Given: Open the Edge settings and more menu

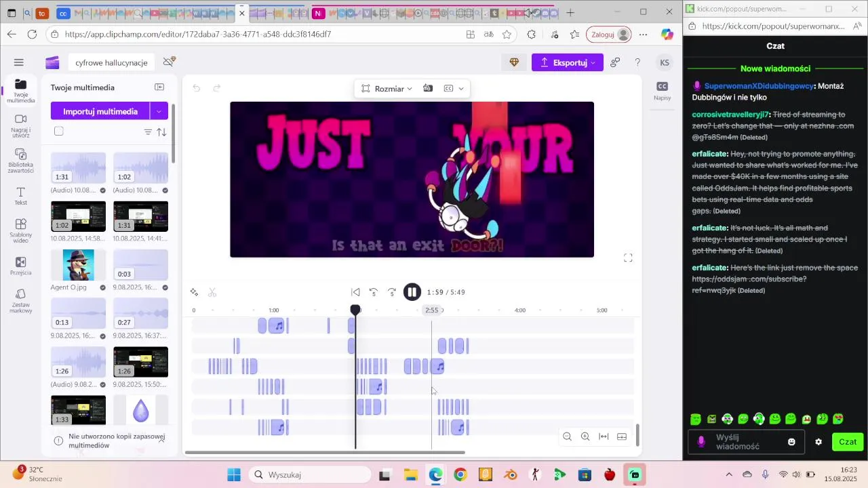Looking at the screenshot, I should tap(644, 35).
